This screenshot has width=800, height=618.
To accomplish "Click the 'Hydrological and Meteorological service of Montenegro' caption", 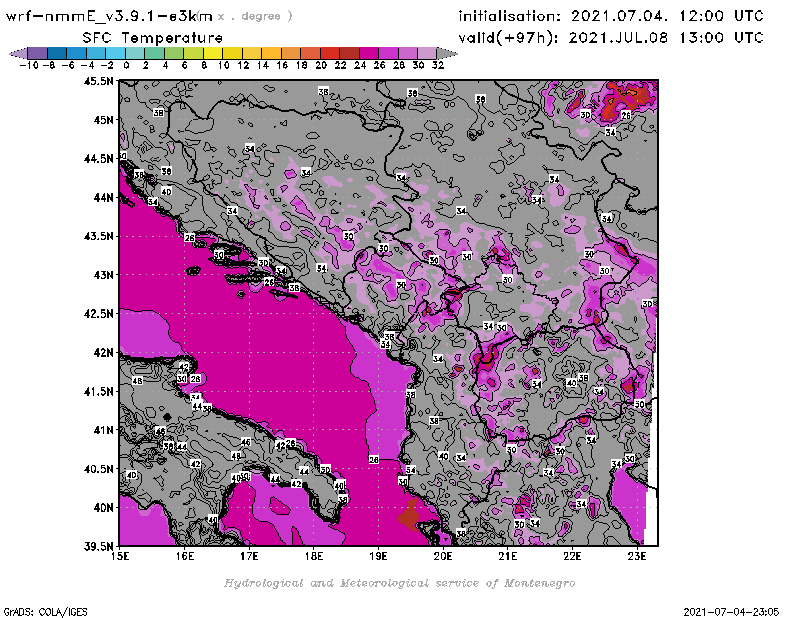I will (399, 583).
